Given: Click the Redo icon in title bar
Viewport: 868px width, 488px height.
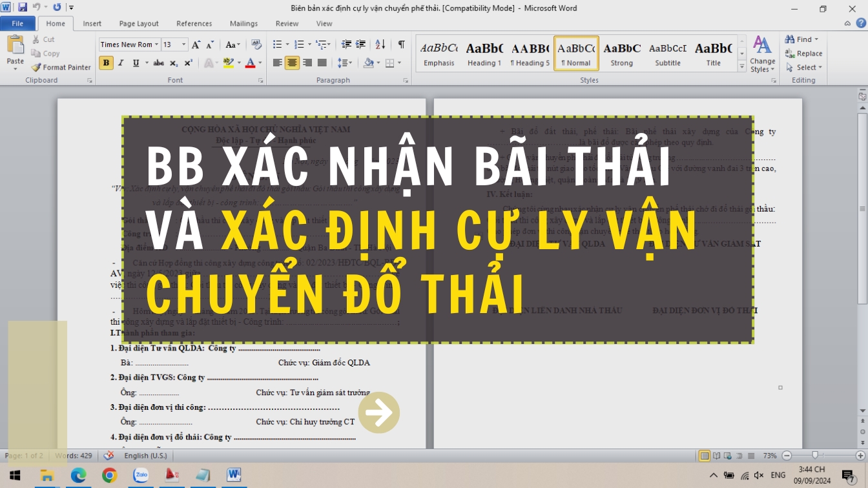Looking at the screenshot, I should pyautogui.click(x=57, y=7).
